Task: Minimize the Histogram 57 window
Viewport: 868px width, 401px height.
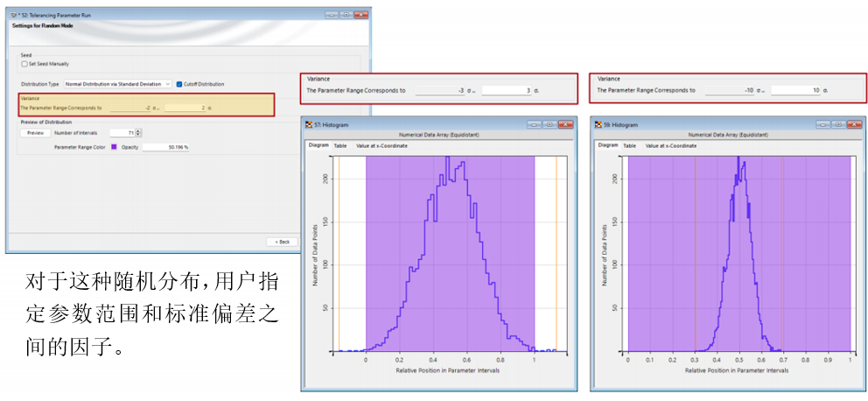Action: 534,124
